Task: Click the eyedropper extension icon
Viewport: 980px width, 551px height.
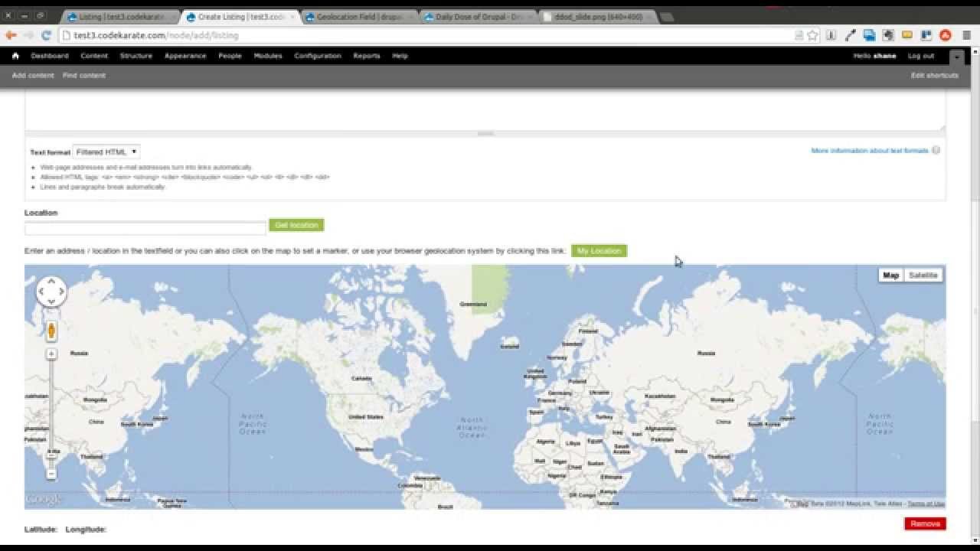Action: [850, 35]
